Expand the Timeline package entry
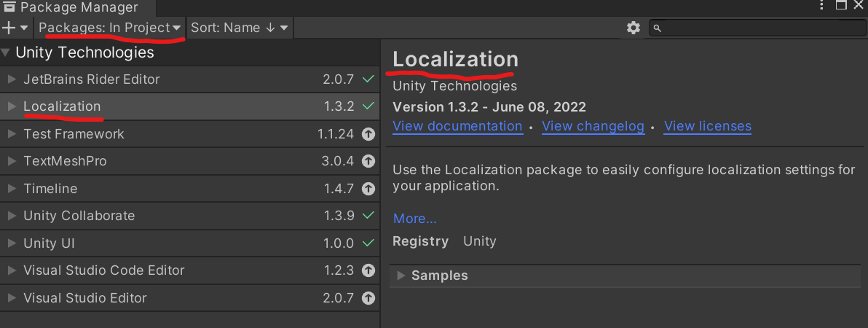Image resolution: width=868 pixels, height=328 pixels. 12,188
